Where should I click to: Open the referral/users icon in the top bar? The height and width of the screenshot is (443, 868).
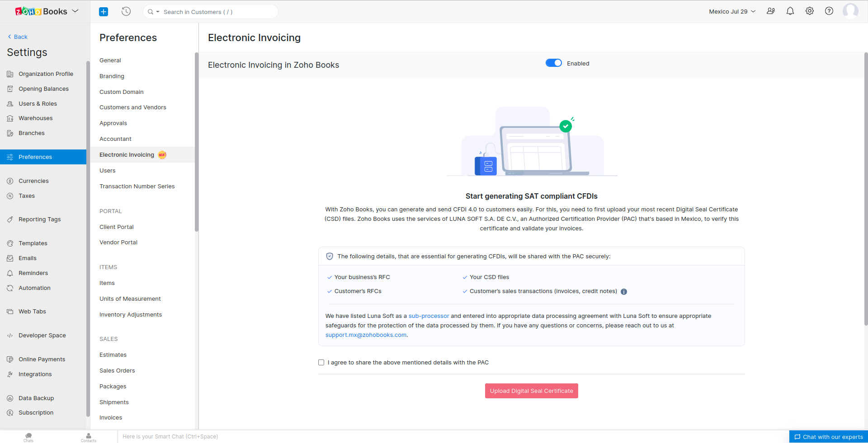(x=771, y=11)
